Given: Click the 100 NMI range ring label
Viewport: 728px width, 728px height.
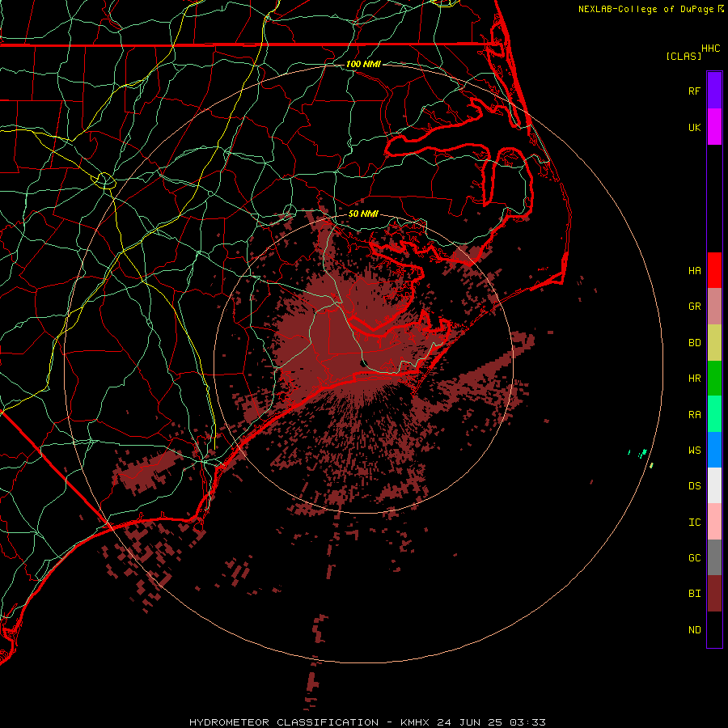Looking at the screenshot, I should coord(363,64).
